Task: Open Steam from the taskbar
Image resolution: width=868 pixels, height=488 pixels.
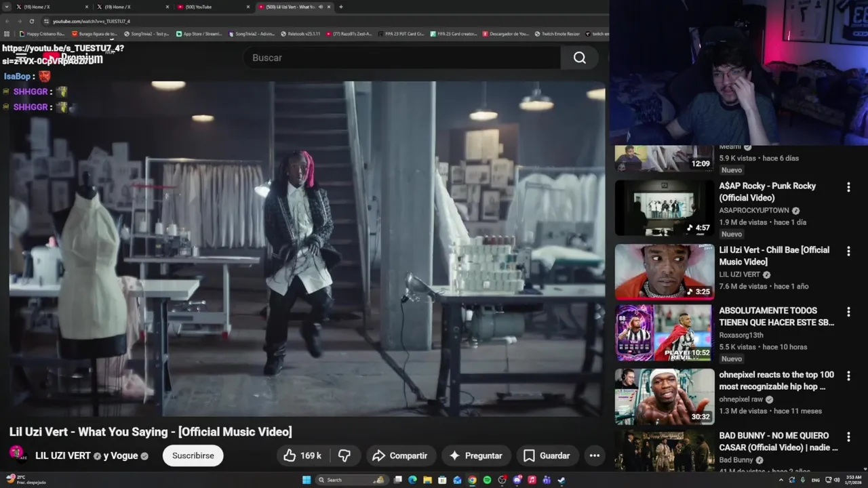Action: [x=561, y=480]
